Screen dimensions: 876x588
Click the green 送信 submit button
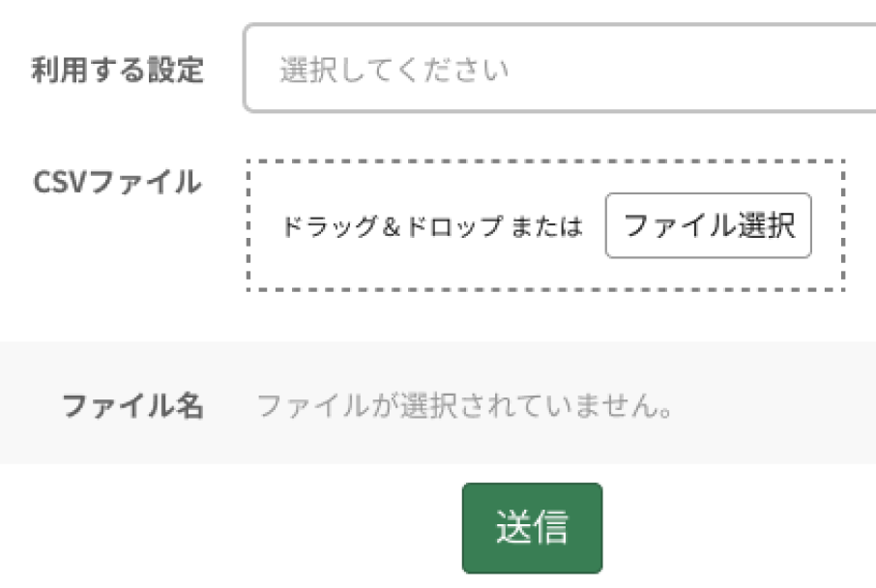pos(532,528)
